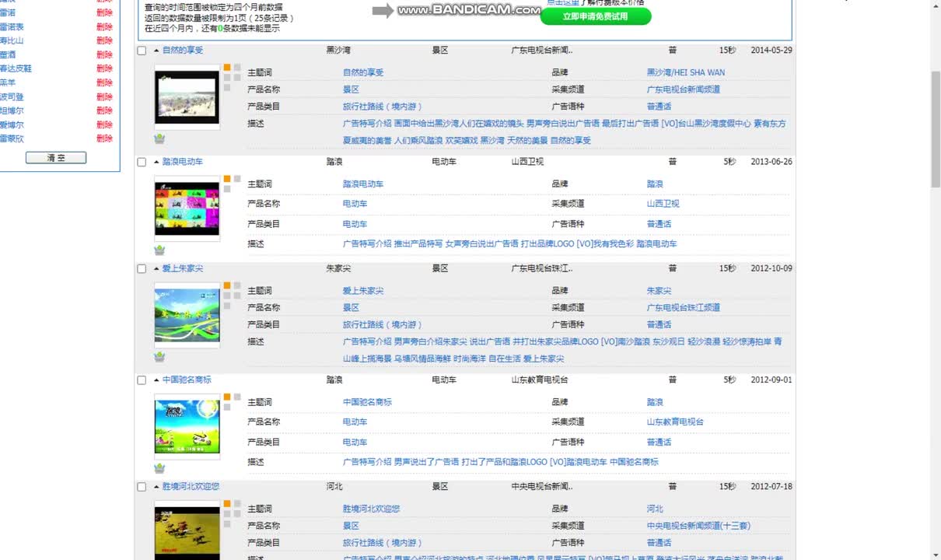The width and height of the screenshot is (941, 560).
Task: Tick the checkbox for 踏浪电动车
Action: pyautogui.click(x=142, y=163)
